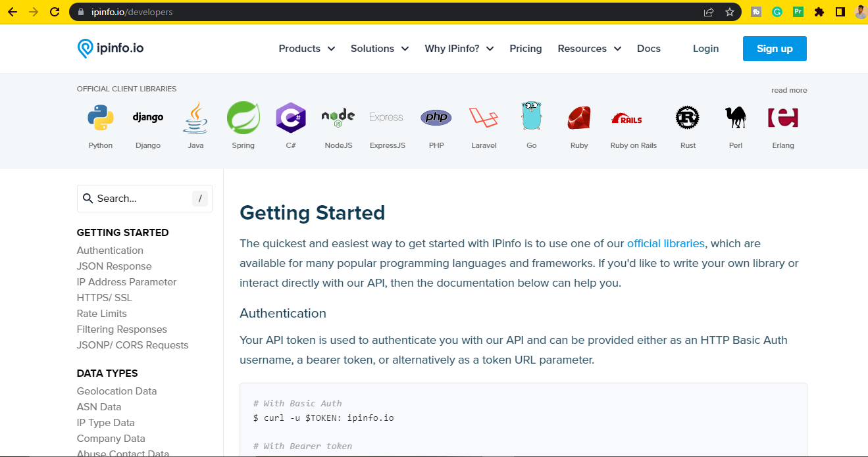Expand the Resources dropdown menu
This screenshot has height=457, width=868.
[x=590, y=49]
